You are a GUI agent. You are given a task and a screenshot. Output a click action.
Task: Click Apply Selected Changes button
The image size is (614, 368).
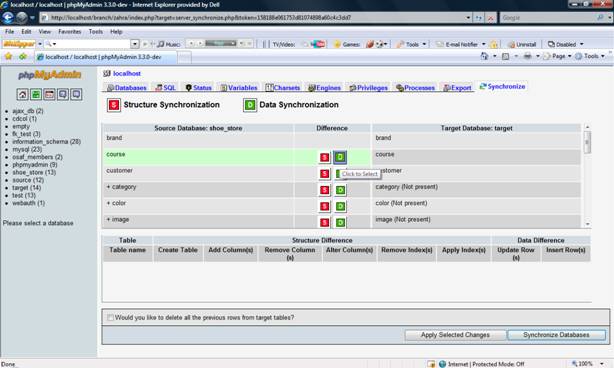point(455,335)
